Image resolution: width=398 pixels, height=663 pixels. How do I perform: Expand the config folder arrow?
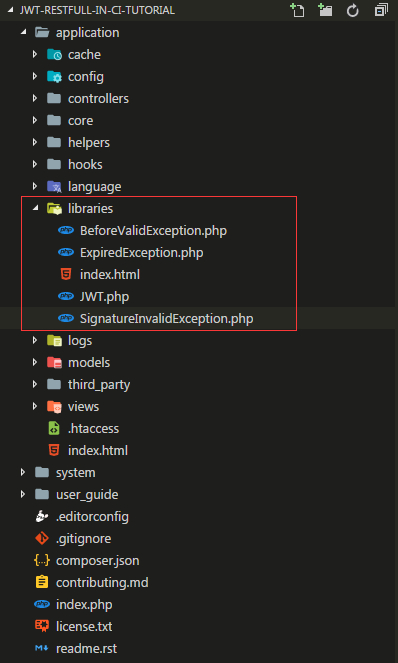[35, 77]
